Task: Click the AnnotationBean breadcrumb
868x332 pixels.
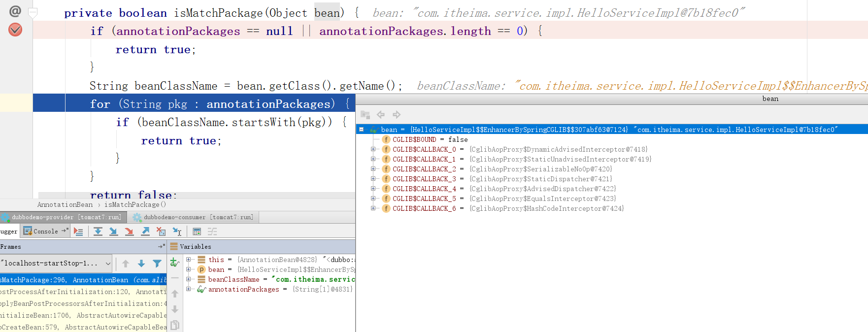Action: (x=65, y=204)
